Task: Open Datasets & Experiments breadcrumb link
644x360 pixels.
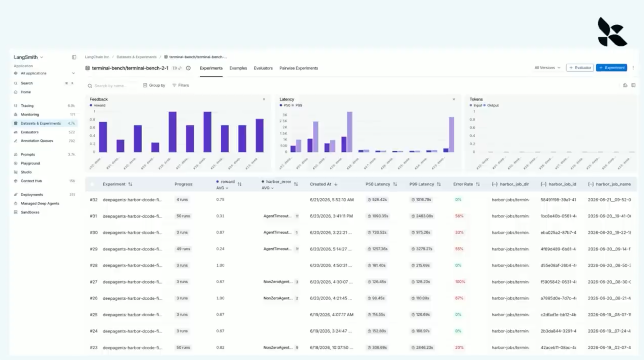Action: [137, 57]
